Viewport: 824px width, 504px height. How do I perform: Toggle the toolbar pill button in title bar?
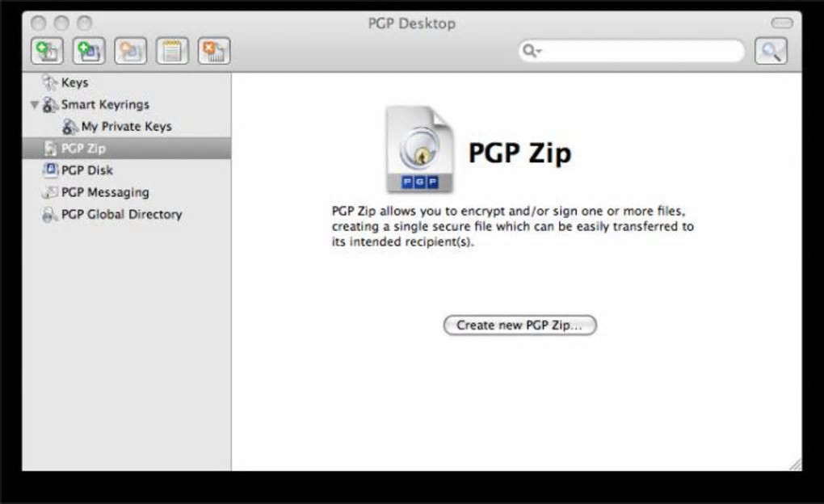(781, 23)
